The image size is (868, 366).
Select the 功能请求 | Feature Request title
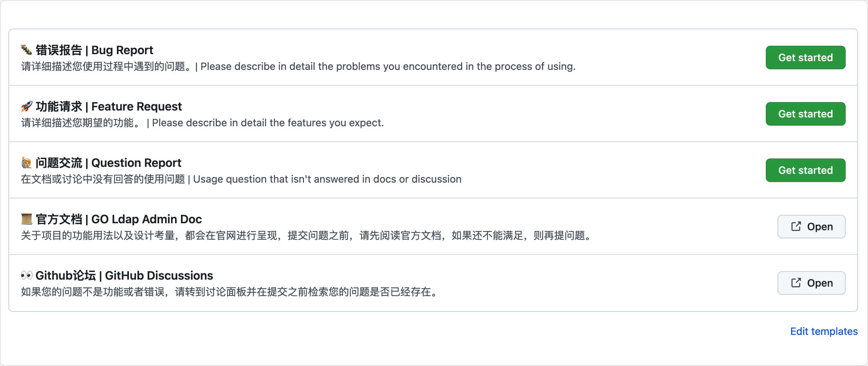[x=109, y=107]
